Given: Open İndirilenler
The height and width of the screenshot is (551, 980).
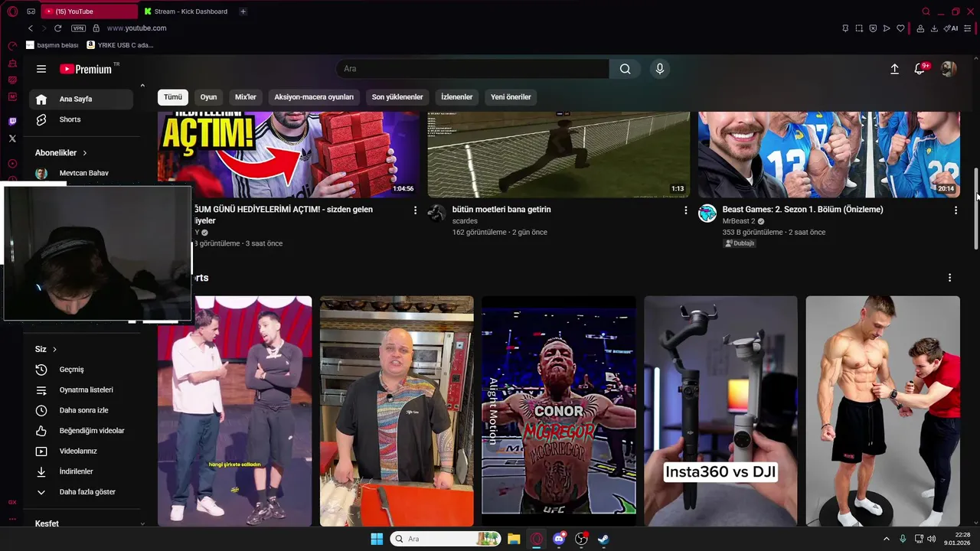Looking at the screenshot, I should point(81,471).
